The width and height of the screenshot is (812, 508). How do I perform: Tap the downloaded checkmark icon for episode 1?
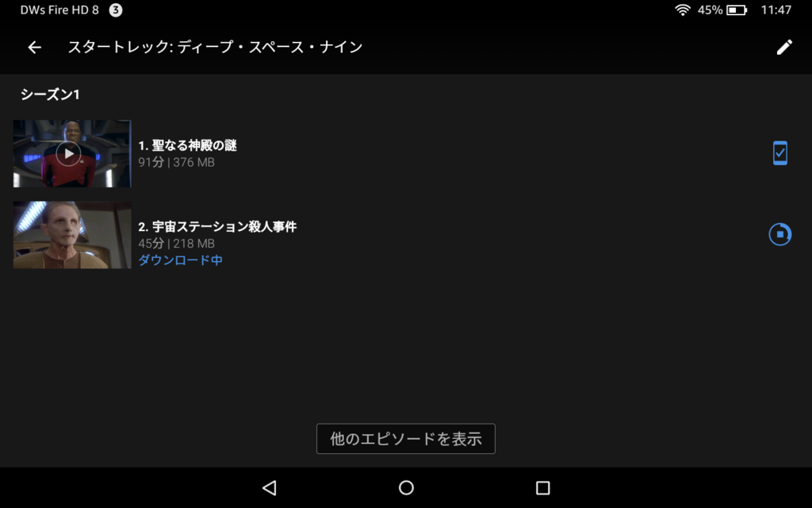tap(780, 153)
